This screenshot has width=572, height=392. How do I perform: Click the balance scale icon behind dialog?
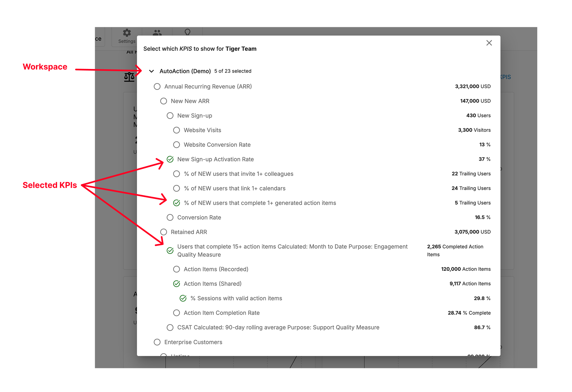[129, 77]
